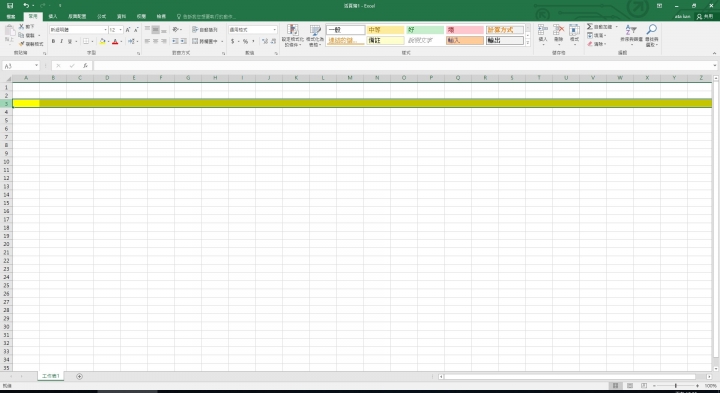Insert cells via the 插入 ribbon button
Viewport: 720px width, 393px height.
click(543, 34)
